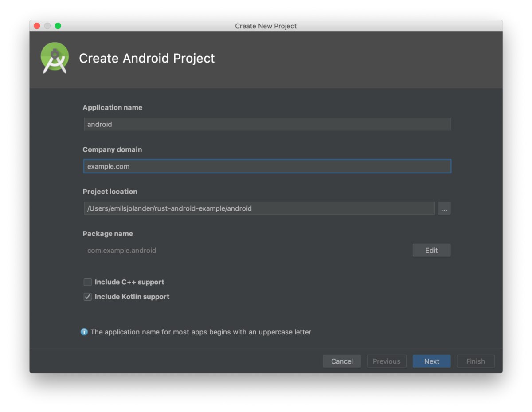Click the com.example.android package name text
The height and width of the screenshot is (412, 532).
point(121,251)
